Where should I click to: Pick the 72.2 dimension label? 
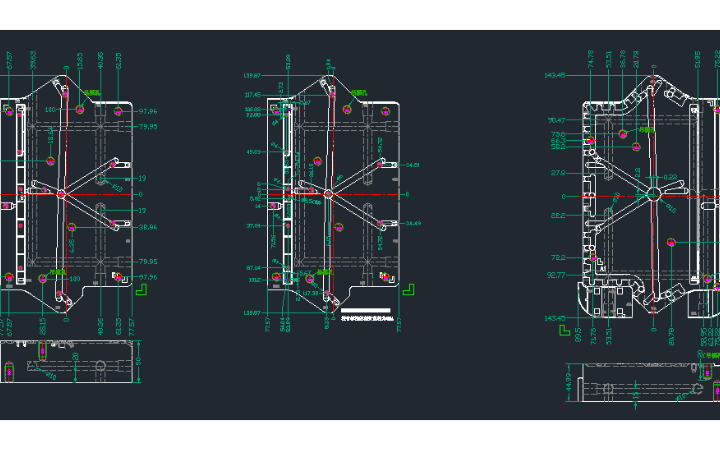coord(558,258)
